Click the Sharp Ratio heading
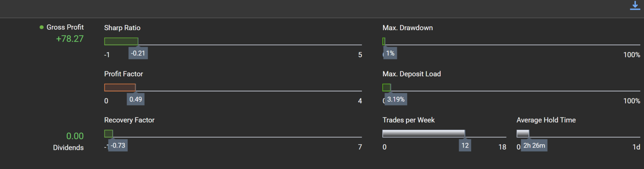 [122, 28]
